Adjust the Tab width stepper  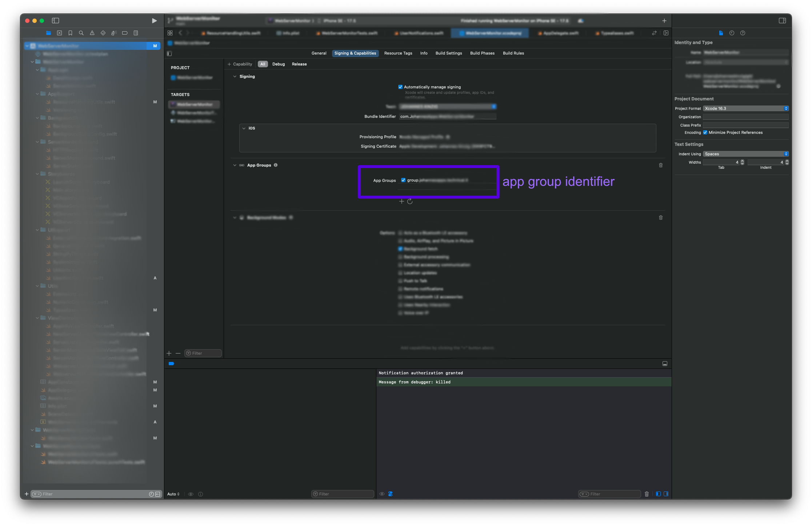click(742, 162)
